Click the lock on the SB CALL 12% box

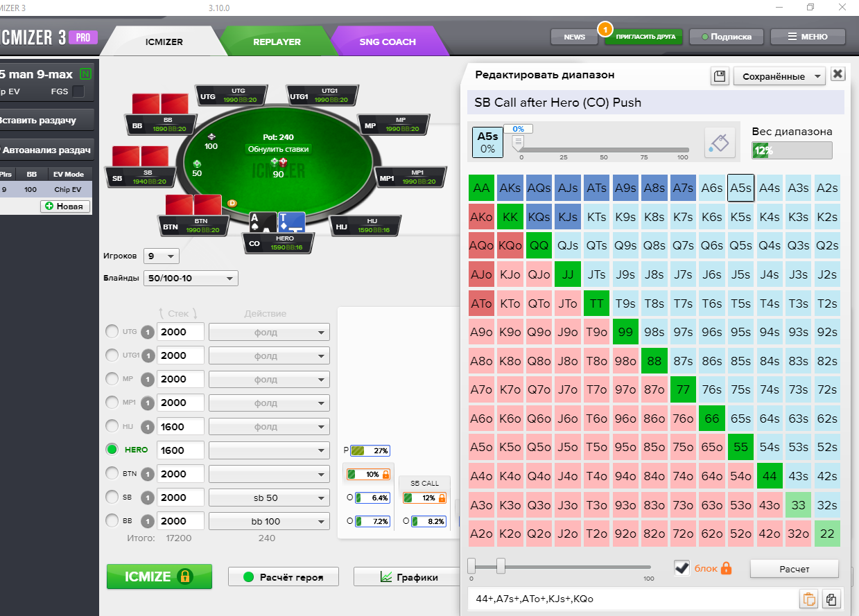[441, 498]
